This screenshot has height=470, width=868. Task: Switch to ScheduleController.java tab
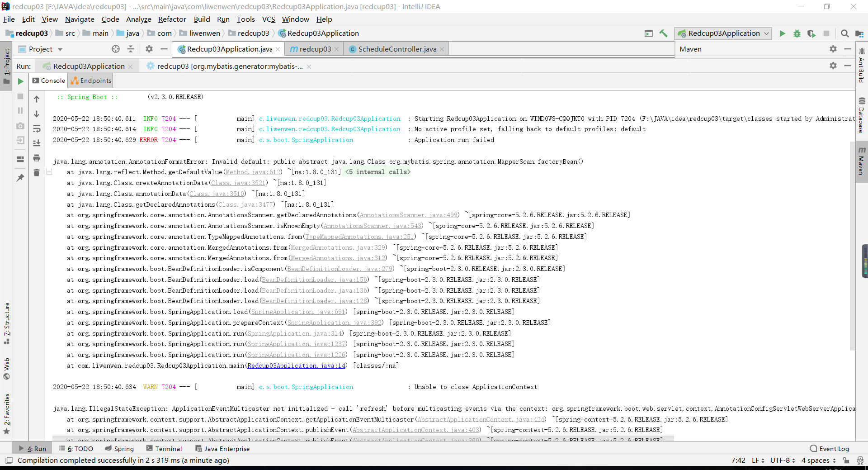(x=397, y=49)
